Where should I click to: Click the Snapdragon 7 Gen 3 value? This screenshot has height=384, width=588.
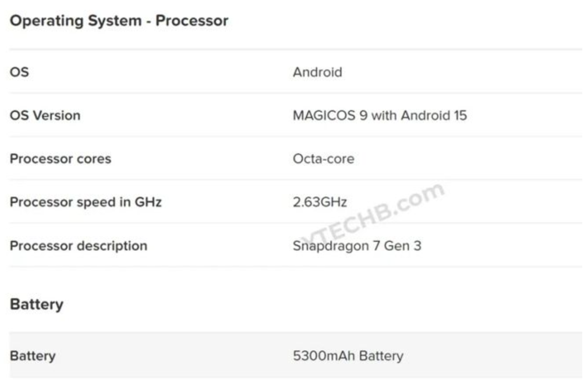[357, 245]
